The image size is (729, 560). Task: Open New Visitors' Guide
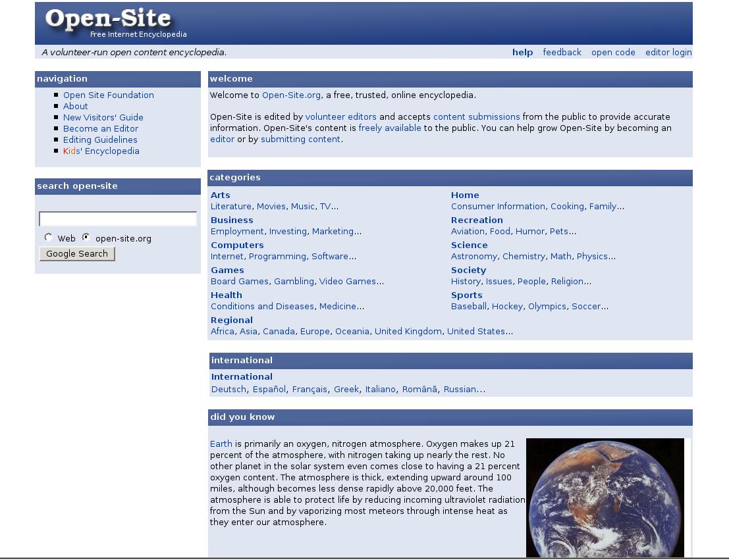pos(103,117)
